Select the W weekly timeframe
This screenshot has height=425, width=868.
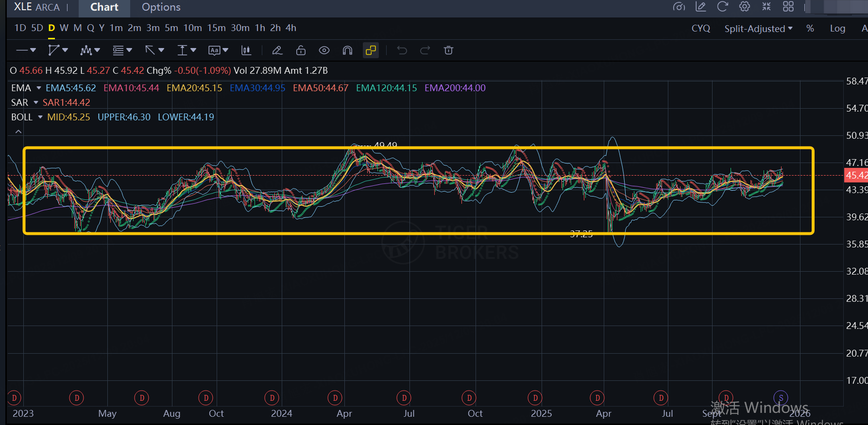(64, 28)
